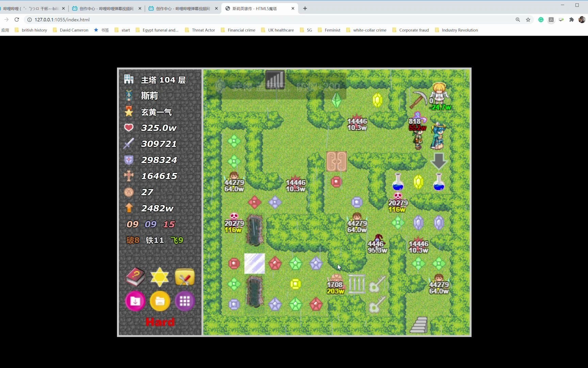Click the yellow star transfer icon
Image resolution: width=588 pixels, height=368 pixels.
[x=160, y=277]
